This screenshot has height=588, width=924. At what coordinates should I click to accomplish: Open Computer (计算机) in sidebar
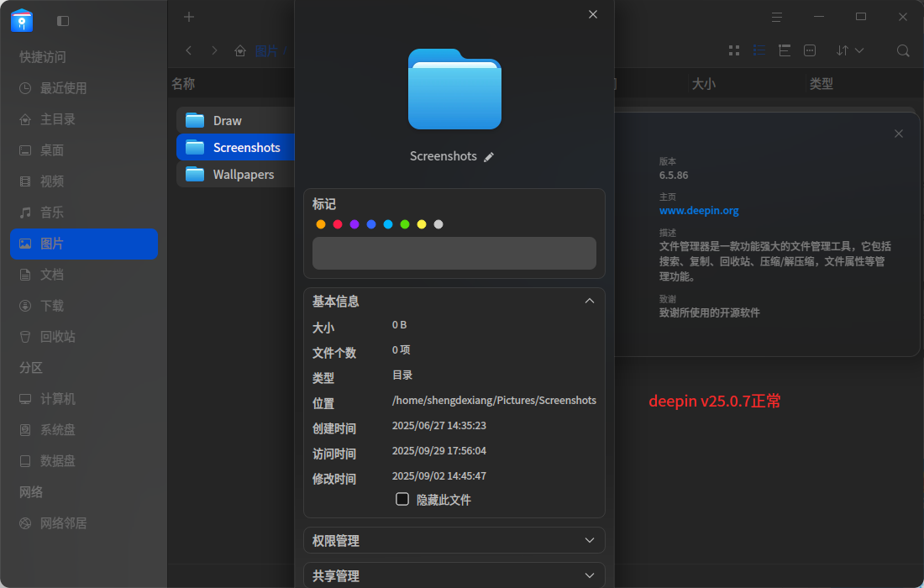tap(84, 399)
